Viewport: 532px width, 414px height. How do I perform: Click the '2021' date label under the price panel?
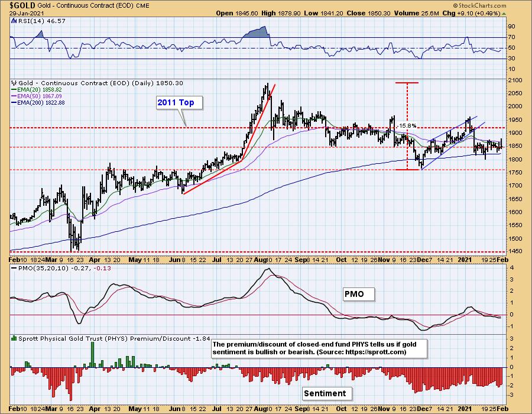click(x=465, y=260)
